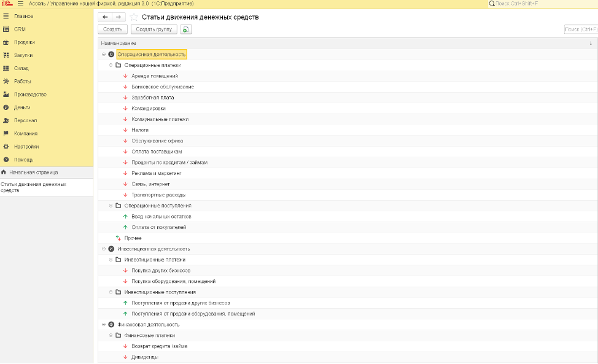This screenshot has width=598, height=364.
Task: Go to Настройки in the sidebar
Action: (x=26, y=147)
